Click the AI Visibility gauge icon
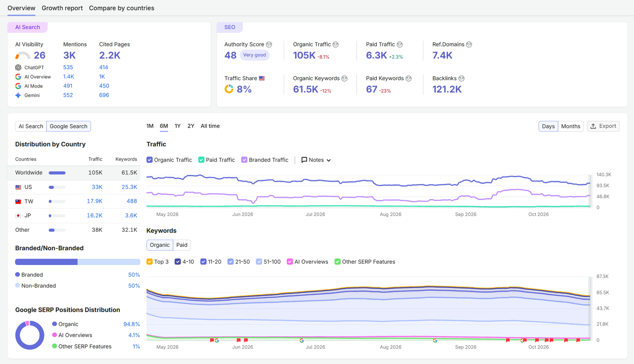Image resolution: width=634 pixels, height=364 pixels. [23, 55]
